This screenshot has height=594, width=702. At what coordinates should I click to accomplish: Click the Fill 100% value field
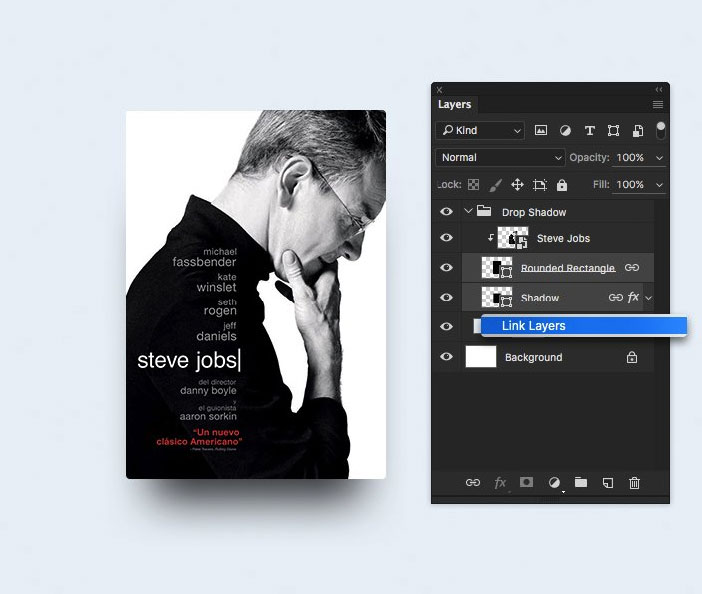630,184
